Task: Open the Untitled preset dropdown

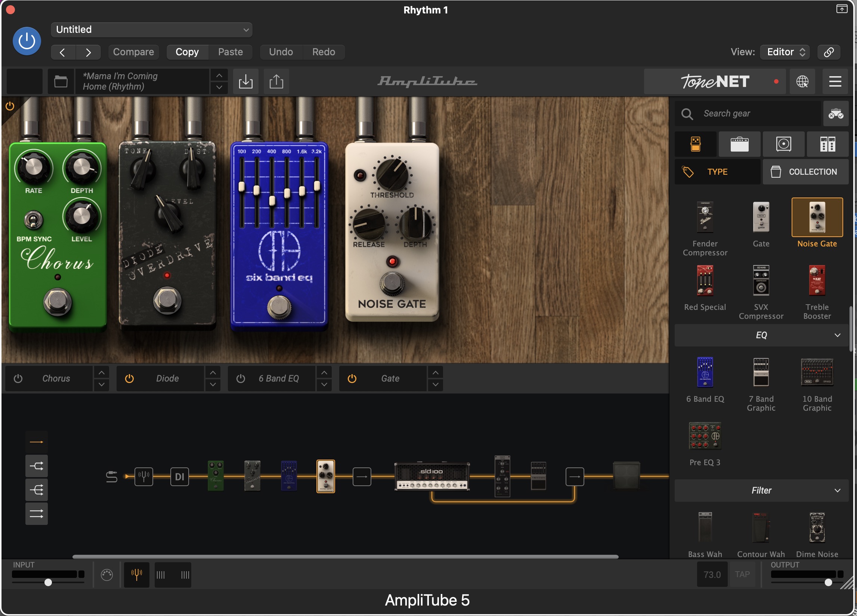Action: (x=152, y=29)
